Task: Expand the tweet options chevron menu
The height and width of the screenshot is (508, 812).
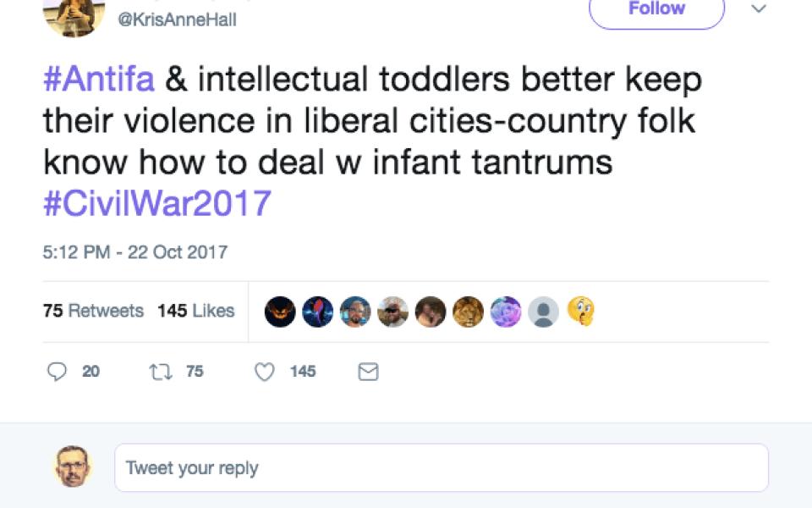Action: pyautogui.click(x=758, y=10)
